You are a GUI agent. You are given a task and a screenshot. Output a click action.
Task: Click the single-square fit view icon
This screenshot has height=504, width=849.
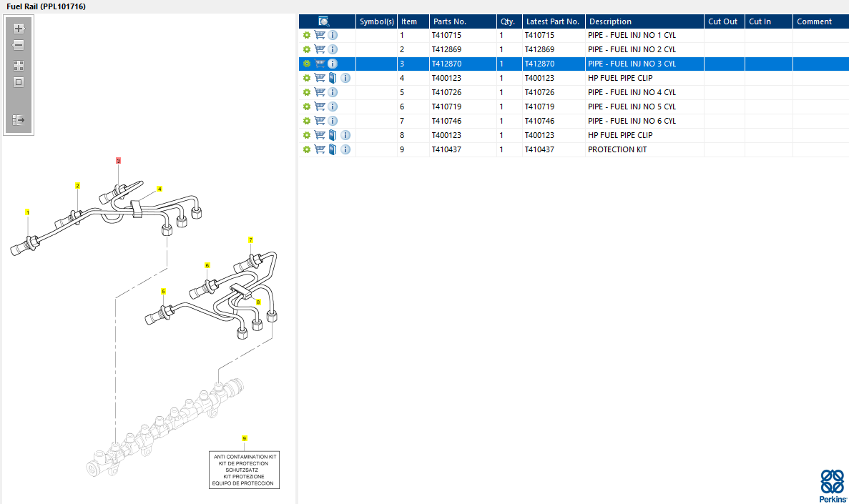coord(19,82)
